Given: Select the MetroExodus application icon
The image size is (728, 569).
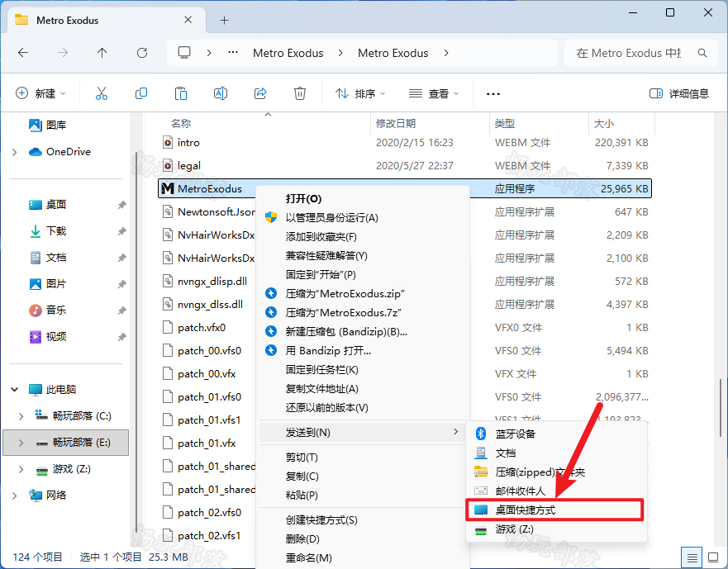Looking at the screenshot, I should 167,188.
